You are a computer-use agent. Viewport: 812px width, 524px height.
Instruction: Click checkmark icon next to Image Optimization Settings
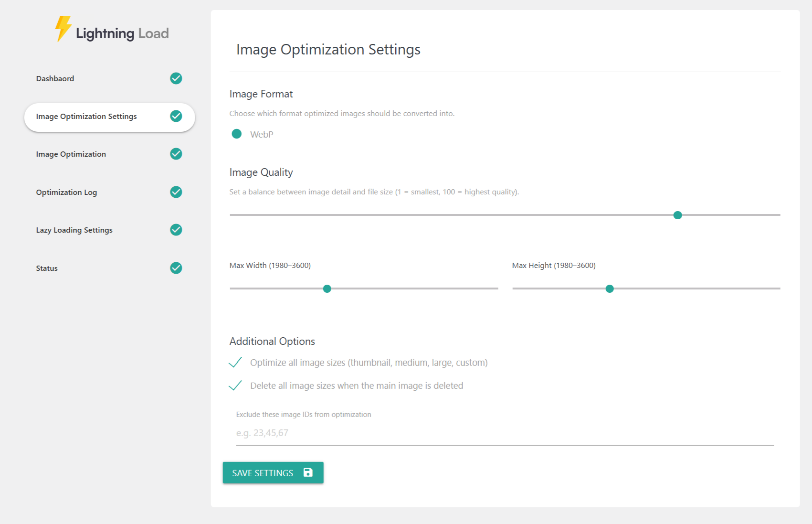[176, 116]
